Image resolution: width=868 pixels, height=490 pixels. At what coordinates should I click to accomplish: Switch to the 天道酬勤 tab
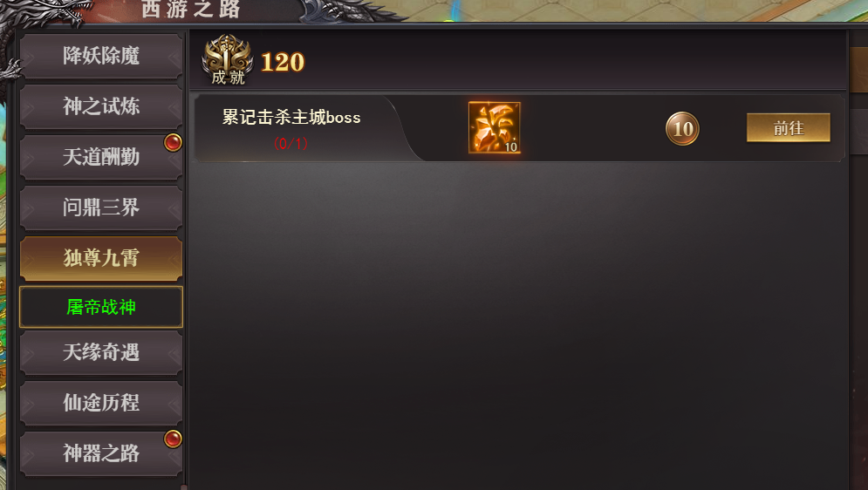tap(101, 157)
